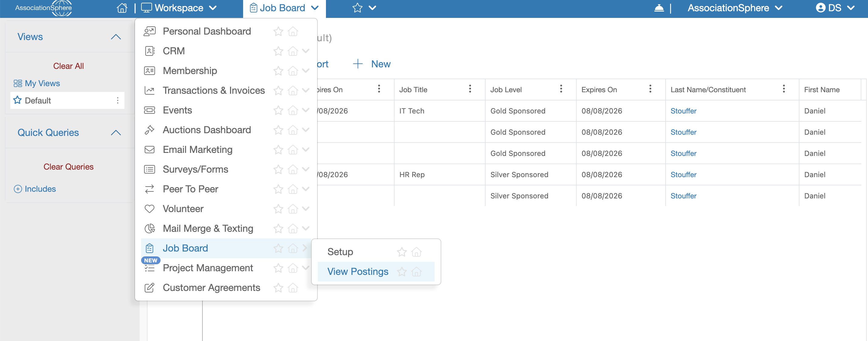Image resolution: width=868 pixels, height=341 pixels.
Task: Favorite CRM with star
Action: point(278,51)
